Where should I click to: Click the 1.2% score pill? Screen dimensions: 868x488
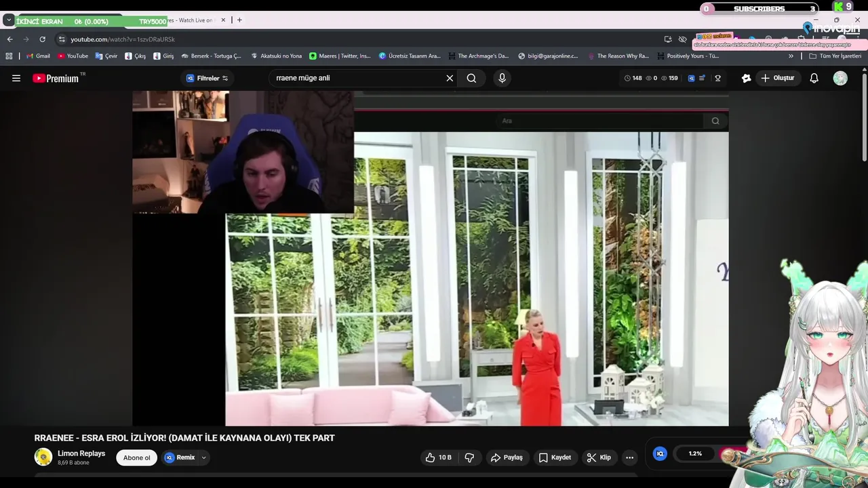[696, 453]
